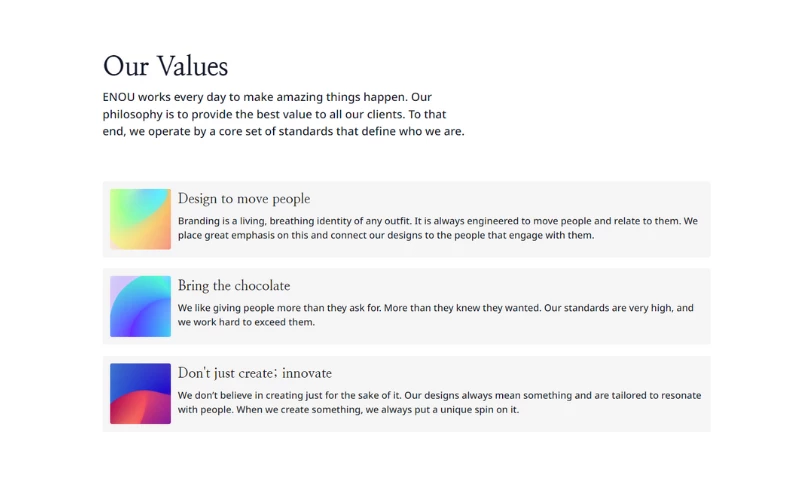Click the "Bring the chocolate" title
The width and height of the screenshot is (800, 480).
tap(234, 286)
